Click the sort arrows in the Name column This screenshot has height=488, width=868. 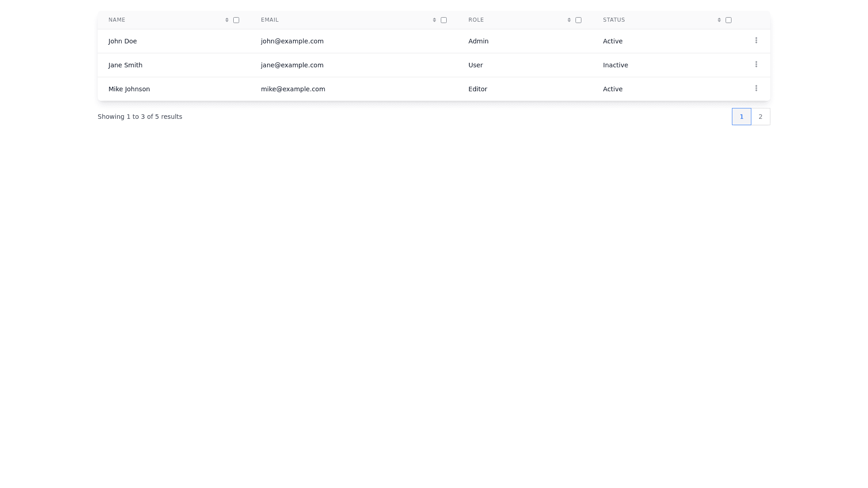227,20
